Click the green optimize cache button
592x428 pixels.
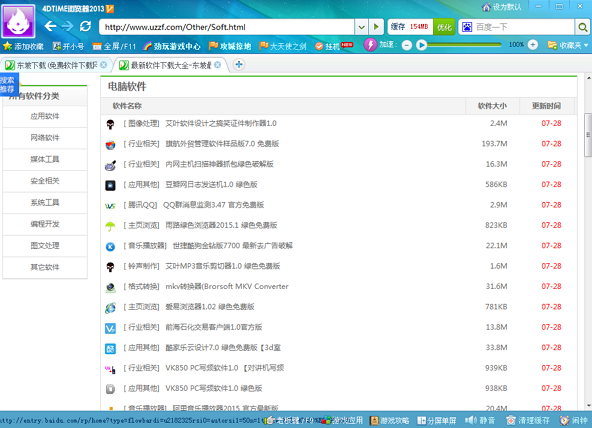point(444,27)
